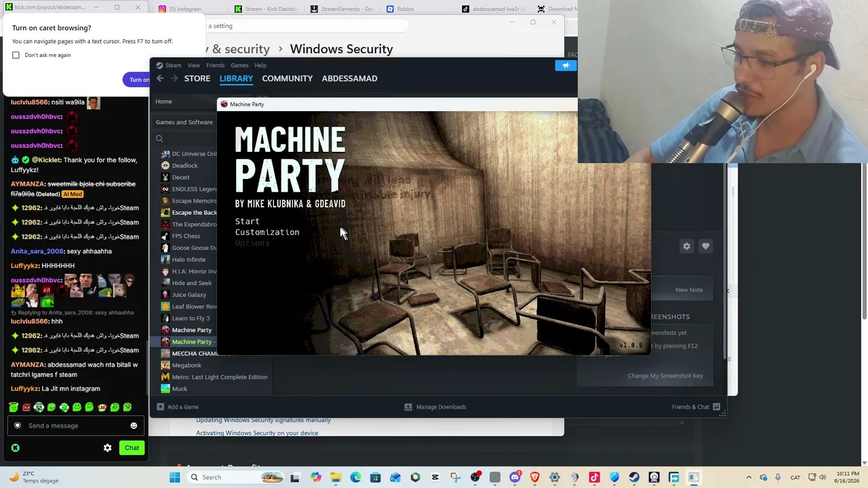The width and height of the screenshot is (868, 488).
Task: Show hidden system tray icons
Action: (749, 477)
